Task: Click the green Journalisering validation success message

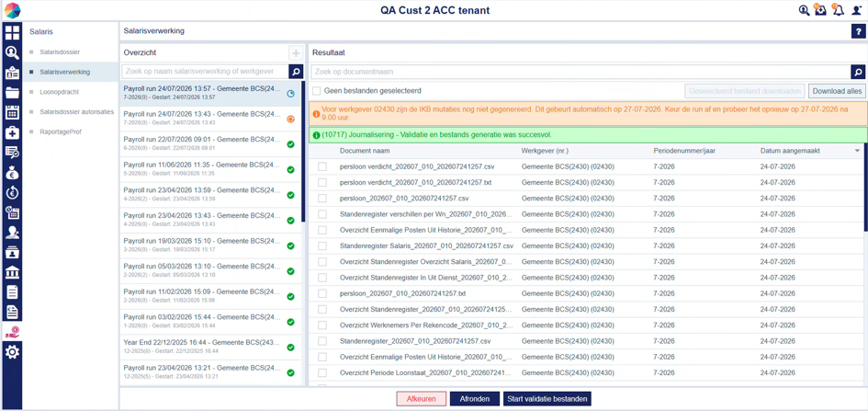Action: click(x=588, y=134)
